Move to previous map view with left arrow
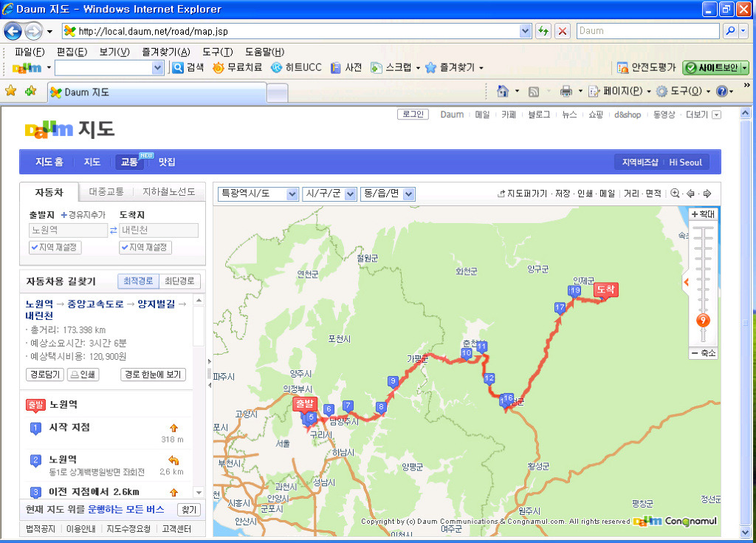The width and height of the screenshot is (756, 543). pyautogui.click(x=691, y=194)
